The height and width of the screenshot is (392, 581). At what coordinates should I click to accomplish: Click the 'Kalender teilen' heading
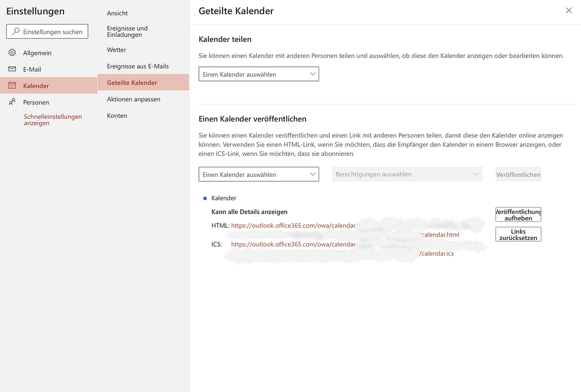pyautogui.click(x=225, y=39)
